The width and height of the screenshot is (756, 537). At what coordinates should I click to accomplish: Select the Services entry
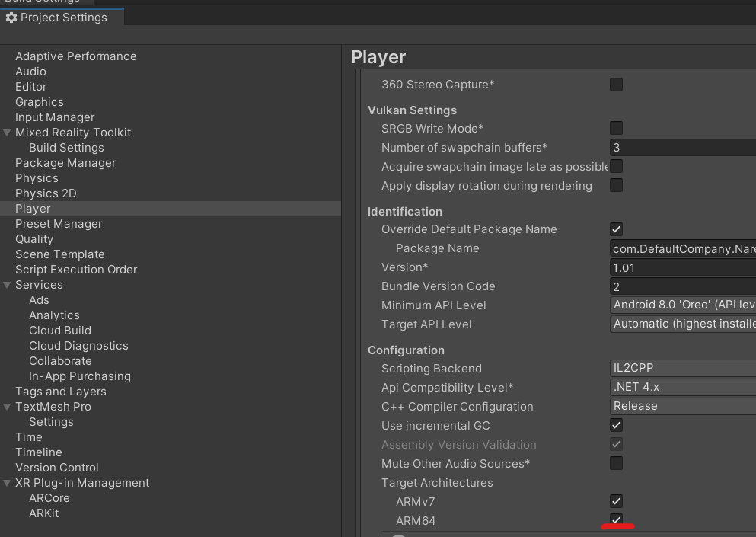tap(39, 285)
